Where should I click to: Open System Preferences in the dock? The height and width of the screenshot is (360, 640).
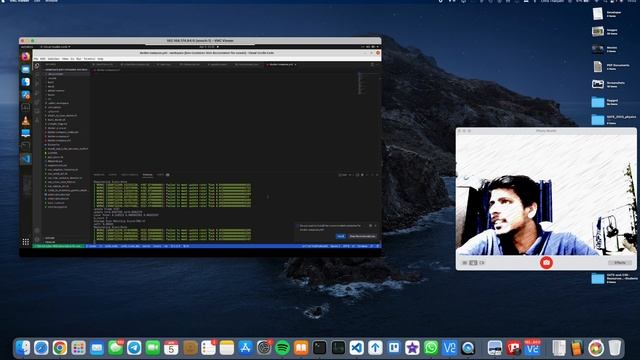point(264,348)
